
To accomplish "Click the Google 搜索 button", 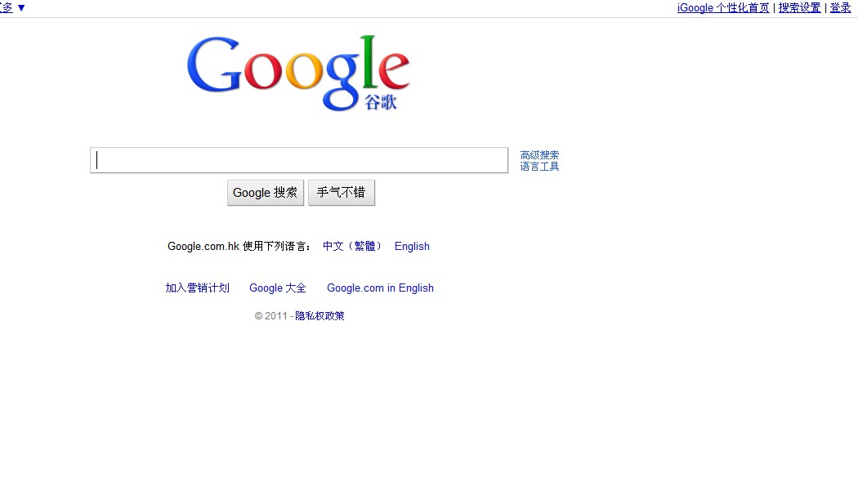I will click(266, 193).
